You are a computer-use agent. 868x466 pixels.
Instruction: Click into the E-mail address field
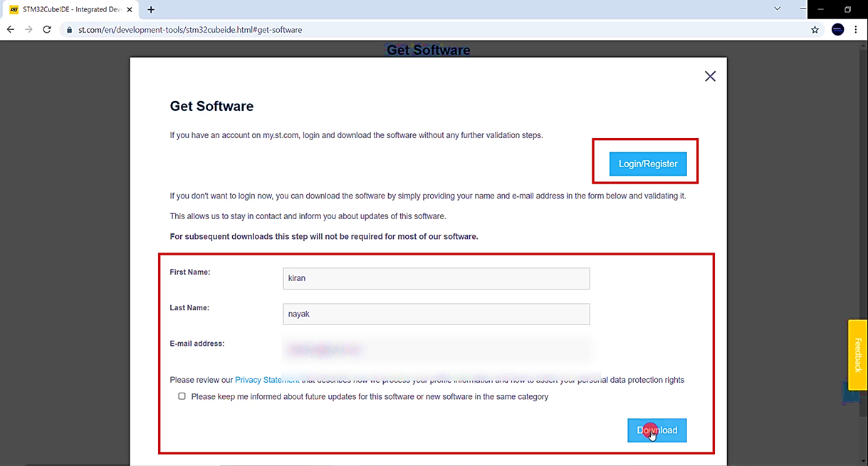[x=436, y=349]
